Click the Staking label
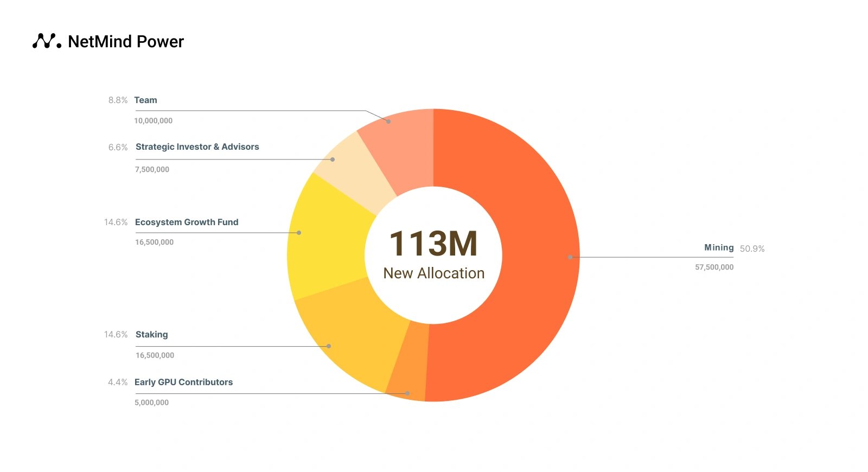The width and height of the screenshot is (868, 472). [151, 335]
